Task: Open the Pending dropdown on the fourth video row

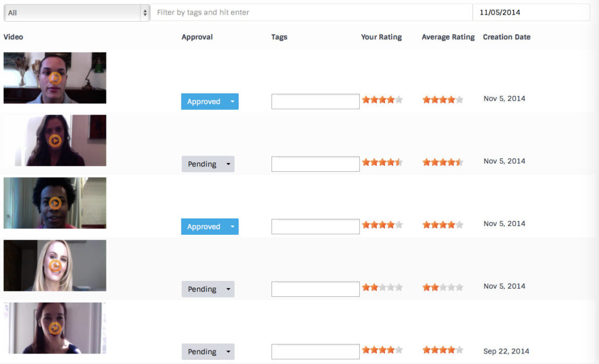Action: coord(228,289)
